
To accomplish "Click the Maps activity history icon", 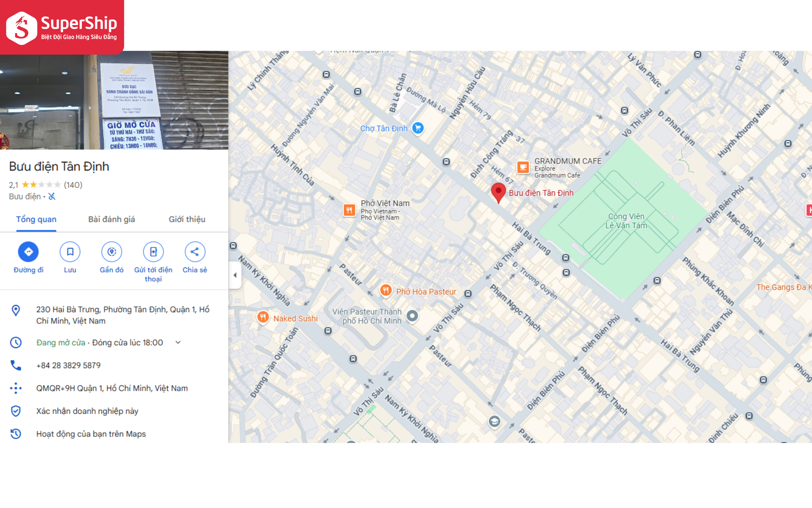I will (x=16, y=434).
